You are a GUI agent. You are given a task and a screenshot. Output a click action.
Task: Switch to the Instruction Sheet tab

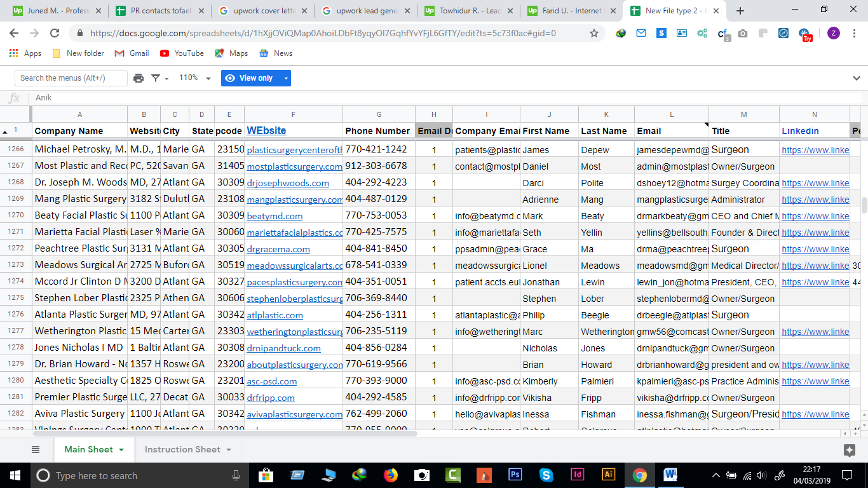pyautogui.click(x=182, y=449)
